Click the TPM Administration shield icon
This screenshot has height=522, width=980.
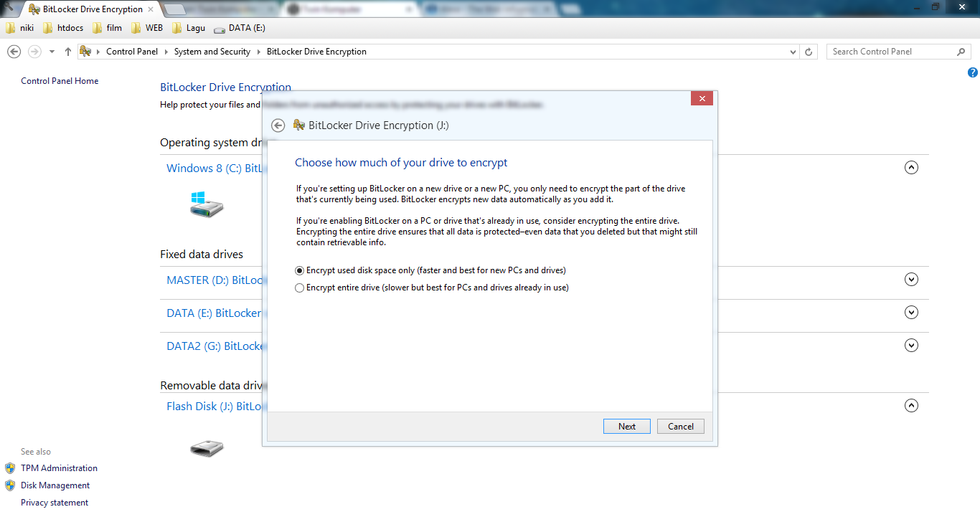pyautogui.click(x=10, y=468)
